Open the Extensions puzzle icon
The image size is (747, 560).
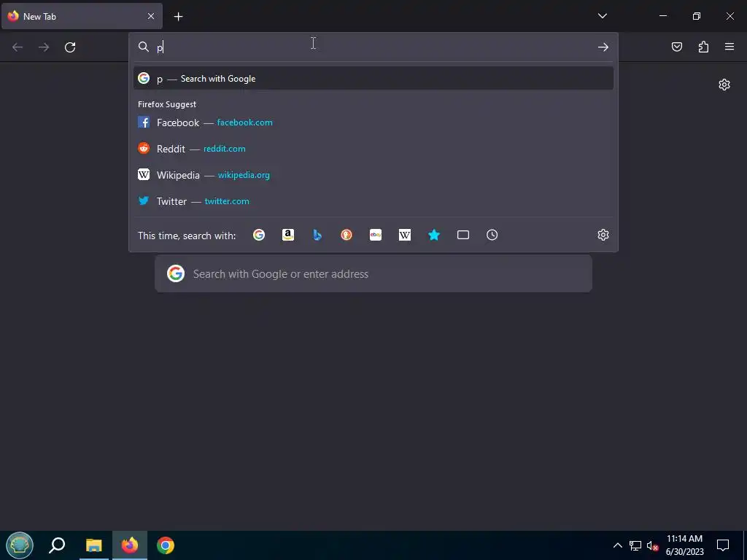click(703, 47)
